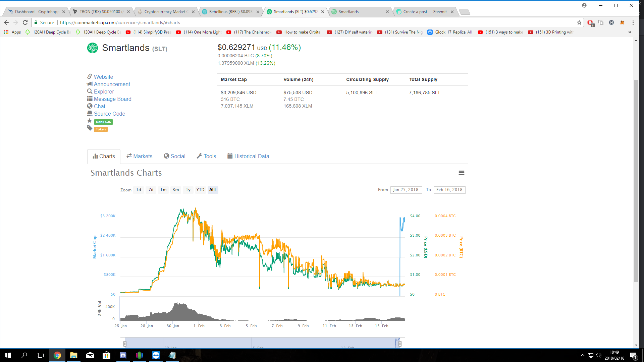Edit the From date field Jan 25, 2018

[x=406, y=190]
